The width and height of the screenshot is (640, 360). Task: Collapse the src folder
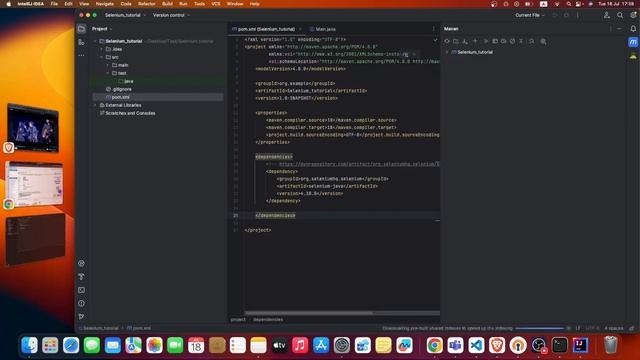pos(102,57)
